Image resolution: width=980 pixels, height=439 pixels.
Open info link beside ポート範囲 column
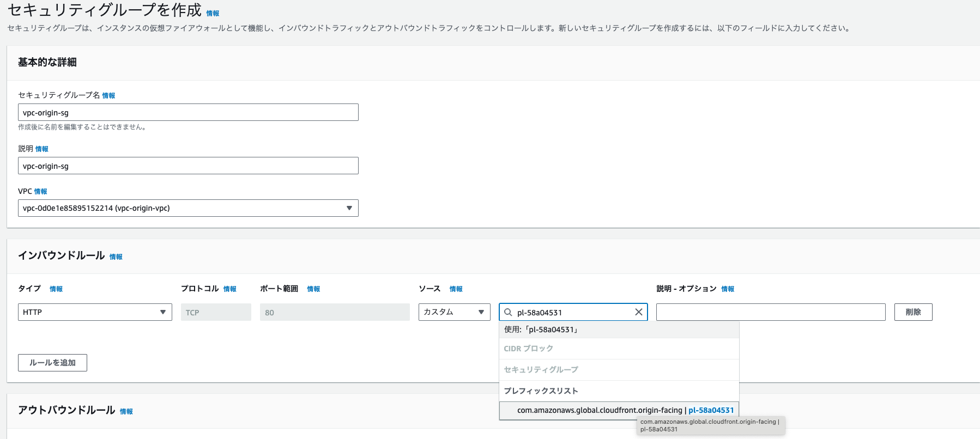pyautogui.click(x=313, y=289)
